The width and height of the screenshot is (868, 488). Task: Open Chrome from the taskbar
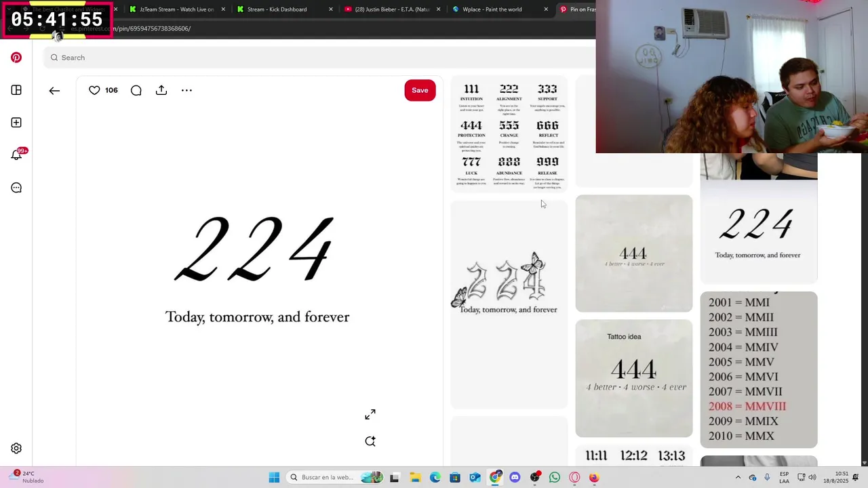tap(495, 477)
